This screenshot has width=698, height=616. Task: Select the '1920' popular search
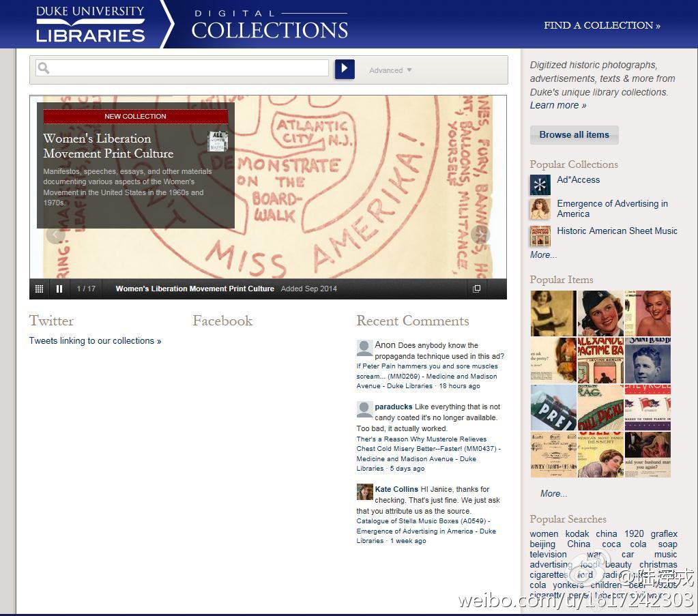pos(634,533)
